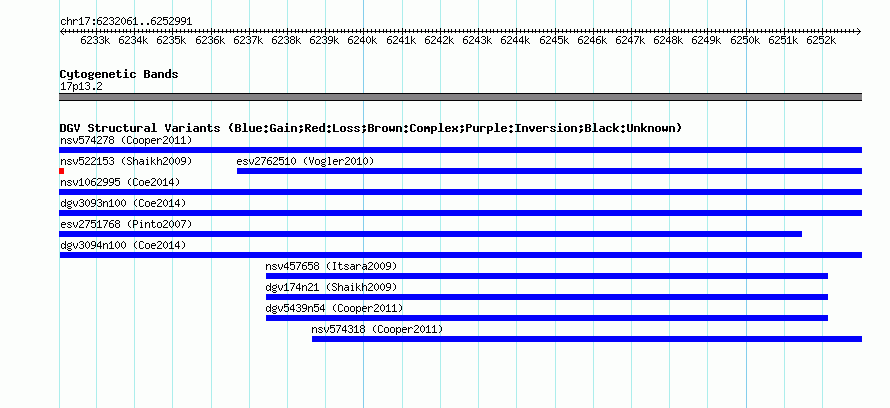Open the nsv457658 (Itsara2009) label

click(x=331, y=266)
